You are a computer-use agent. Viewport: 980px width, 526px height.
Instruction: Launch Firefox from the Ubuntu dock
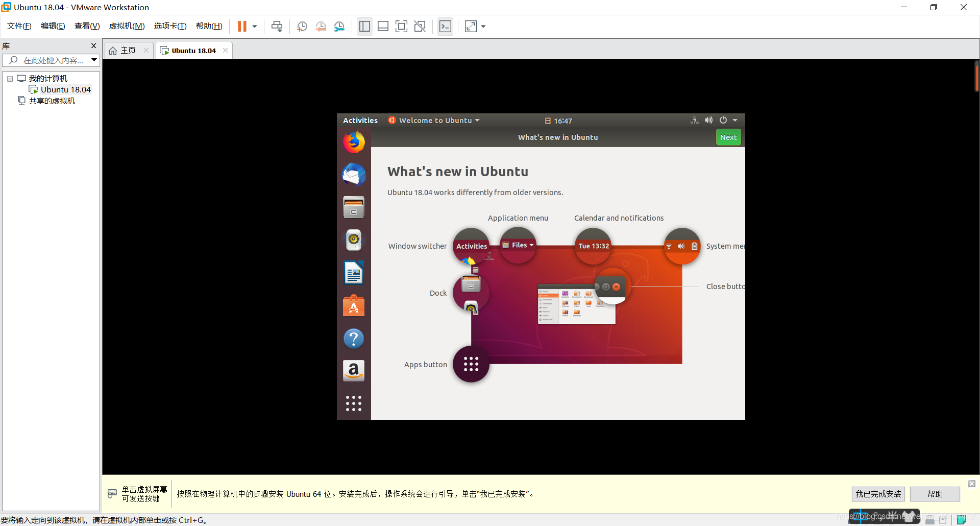[354, 142]
